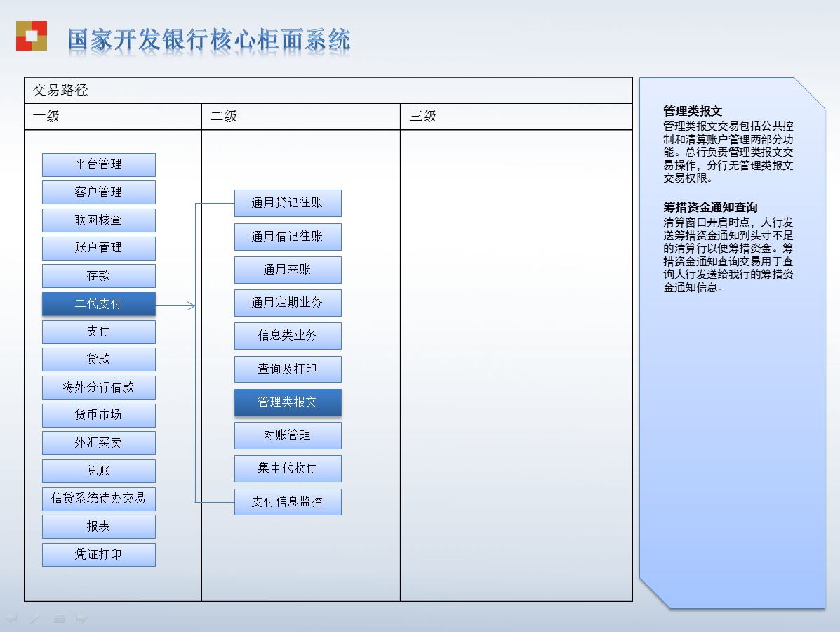This screenshot has height=632, width=840.
Task: Click the 通用来账 button
Action: pos(288,270)
